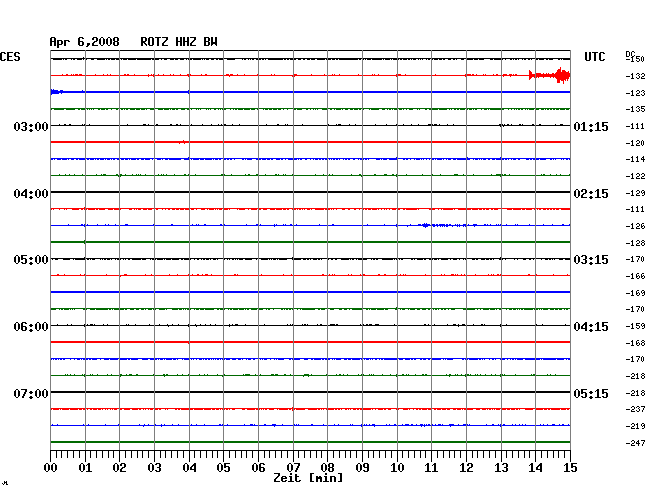Select the 07:00 local time label
The image size is (650, 494).
pyautogui.click(x=31, y=393)
